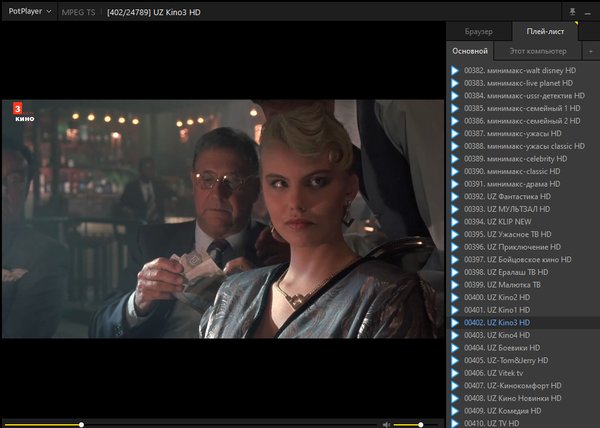The width and height of the screenshot is (600, 428).
Task: Select playlist entry 00408. UZ Кино Новинки HD
Action: [x=523, y=399]
